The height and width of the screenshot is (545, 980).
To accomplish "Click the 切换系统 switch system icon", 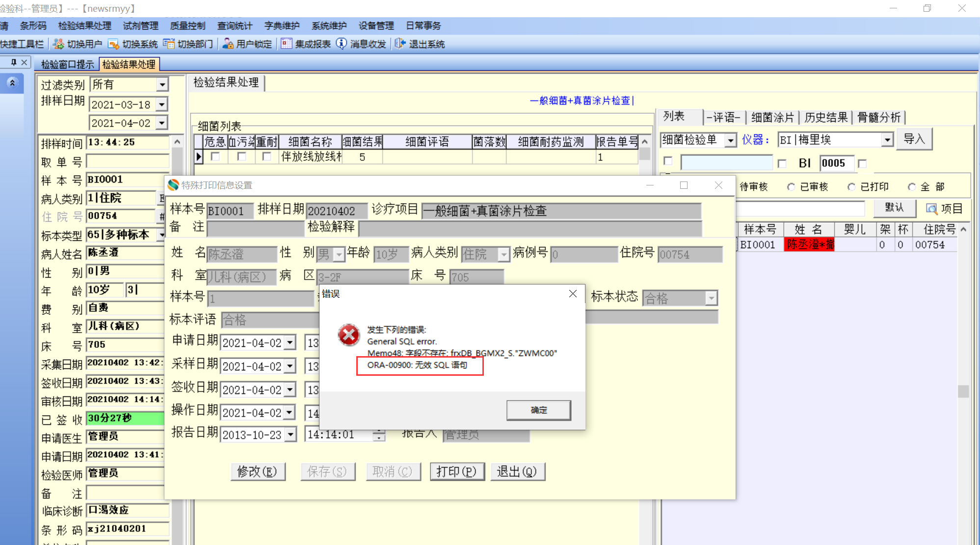I will pyautogui.click(x=113, y=44).
